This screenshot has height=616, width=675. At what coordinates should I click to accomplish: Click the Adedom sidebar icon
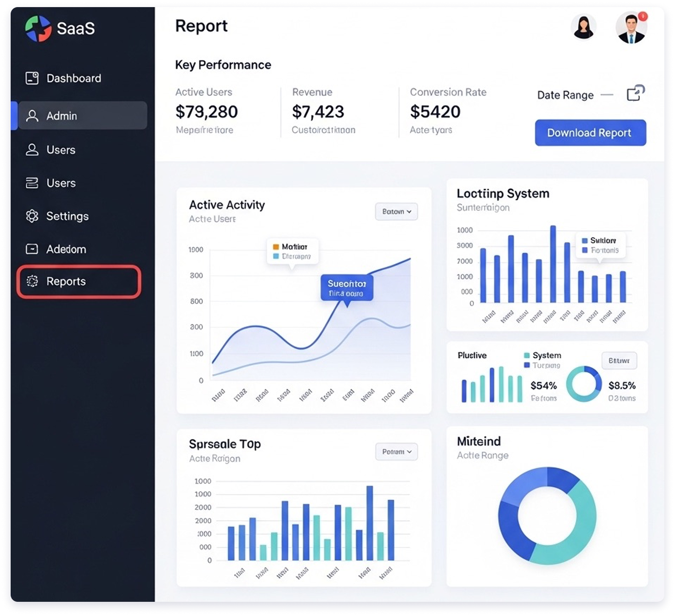click(x=32, y=249)
